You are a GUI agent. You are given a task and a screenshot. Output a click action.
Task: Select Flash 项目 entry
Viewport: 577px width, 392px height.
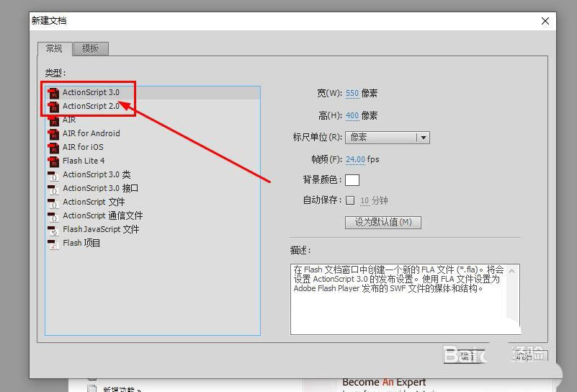(153, 243)
